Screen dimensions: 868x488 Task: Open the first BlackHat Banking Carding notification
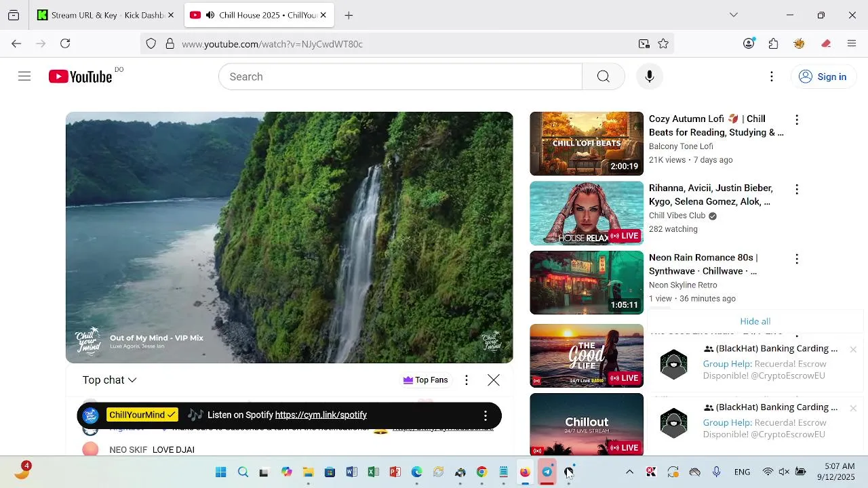coord(755,363)
